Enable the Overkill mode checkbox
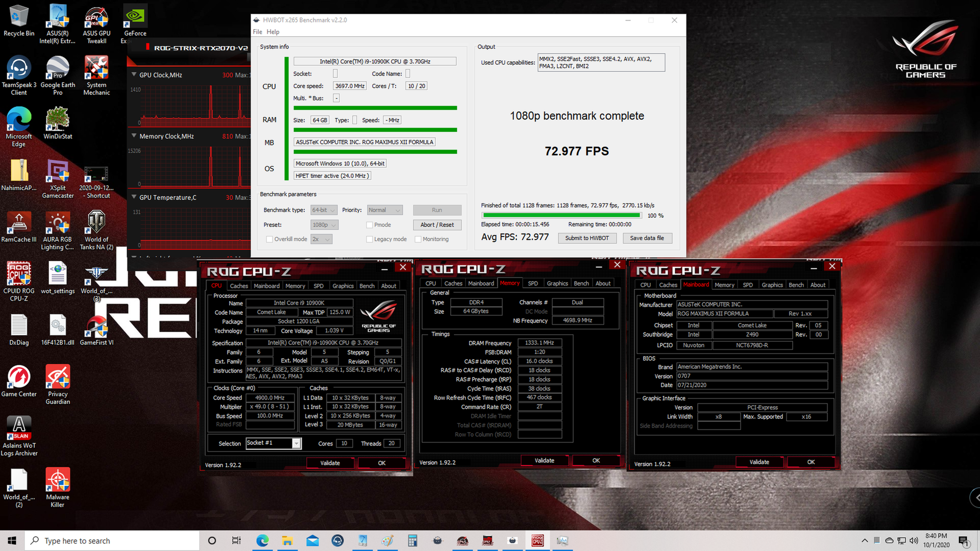This screenshot has height=551, width=980. click(269, 239)
